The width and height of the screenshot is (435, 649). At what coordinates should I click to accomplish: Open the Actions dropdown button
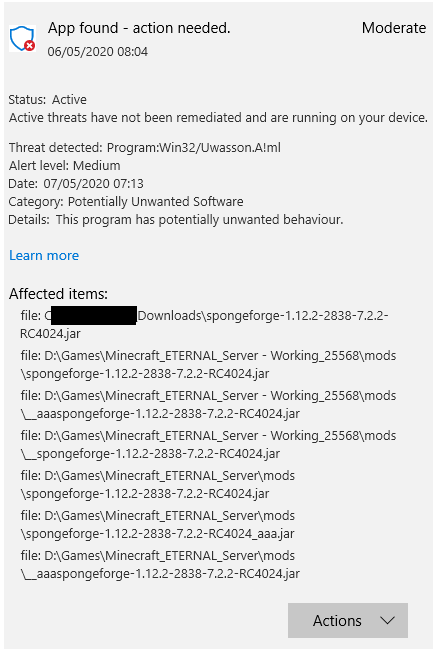[348, 620]
